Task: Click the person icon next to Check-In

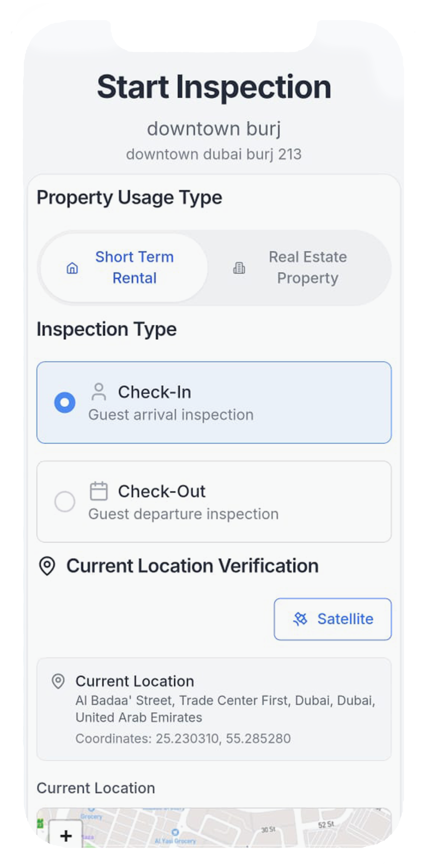Action: 99,392
